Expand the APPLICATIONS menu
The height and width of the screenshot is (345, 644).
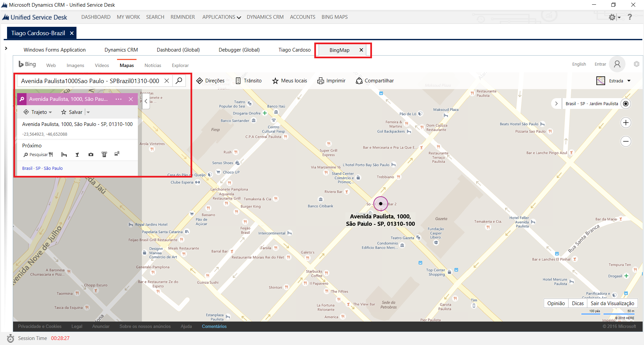coord(221,17)
